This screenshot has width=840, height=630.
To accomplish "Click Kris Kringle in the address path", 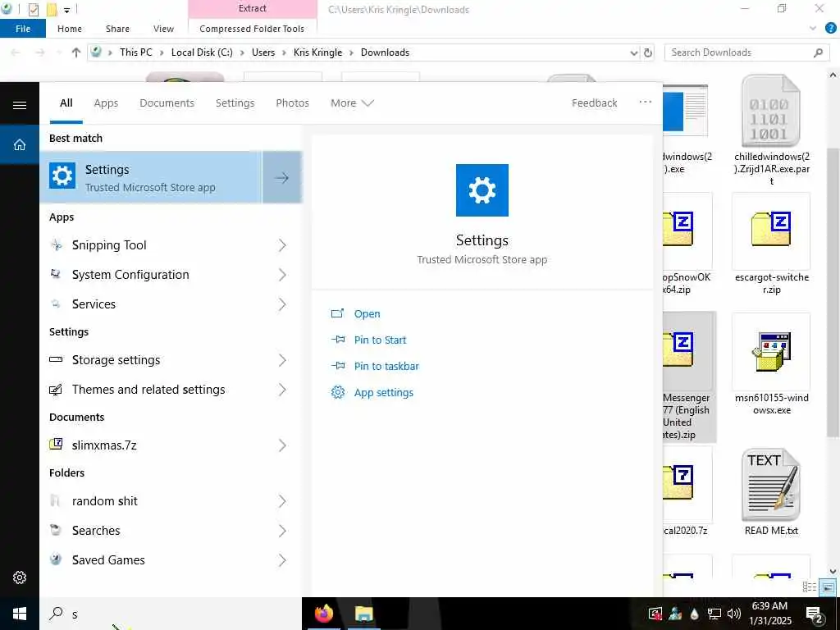I will 317,52.
